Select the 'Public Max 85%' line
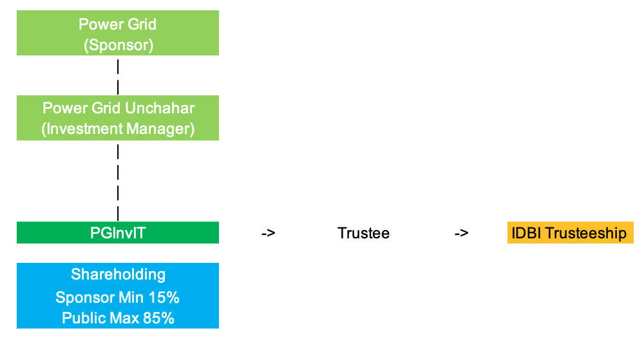The height and width of the screenshot is (344, 644). click(118, 318)
